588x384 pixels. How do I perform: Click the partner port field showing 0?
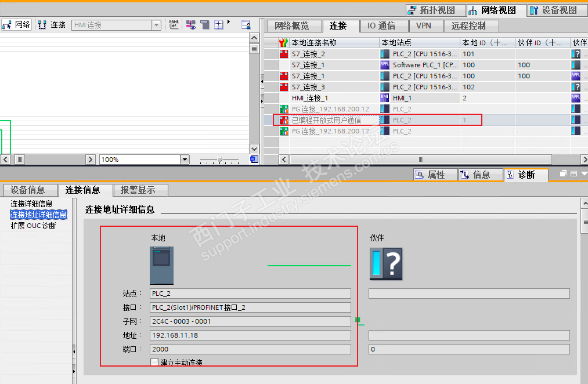coord(469,349)
